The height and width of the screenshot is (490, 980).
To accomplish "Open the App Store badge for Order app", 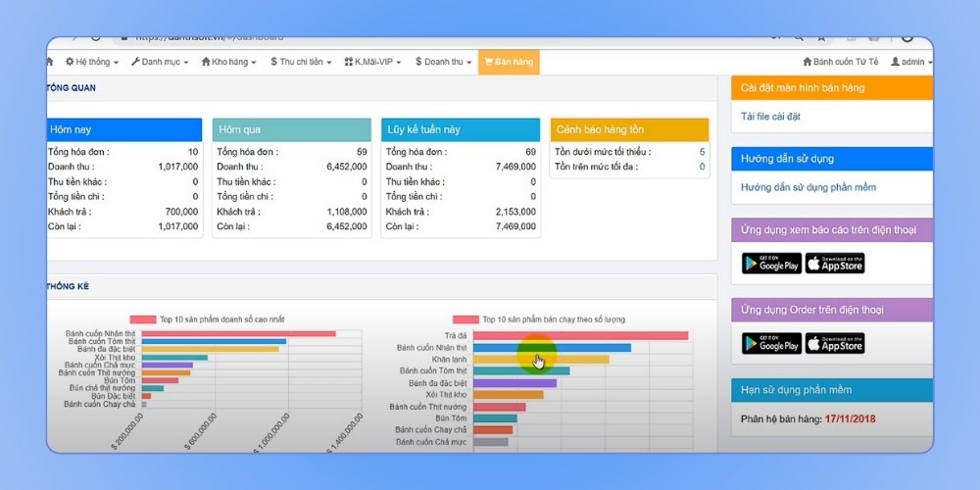I will pyautogui.click(x=835, y=343).
